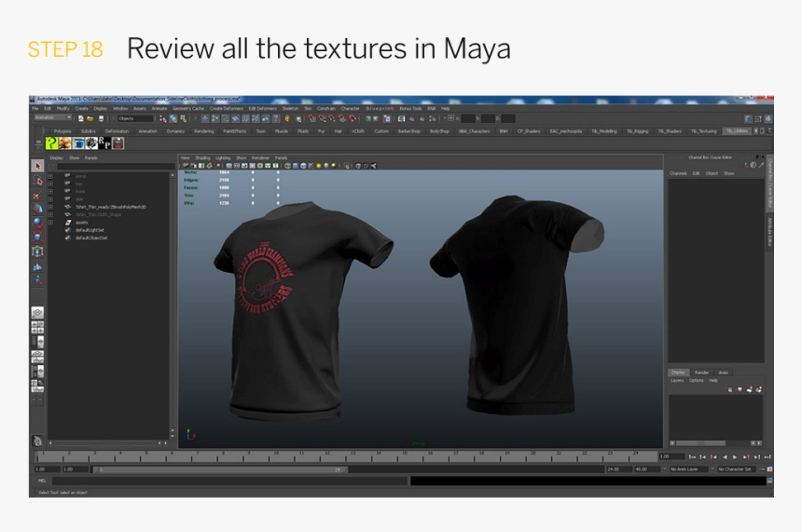802x532 pixels.
Task: Click the Open Scene folder icon
Action: (90, 119)
